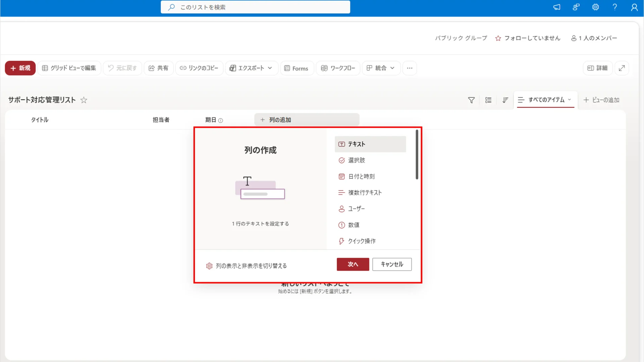The image size is (644, 362).
Task: Click the 元に戻す undo button
Action: (122, 68)
